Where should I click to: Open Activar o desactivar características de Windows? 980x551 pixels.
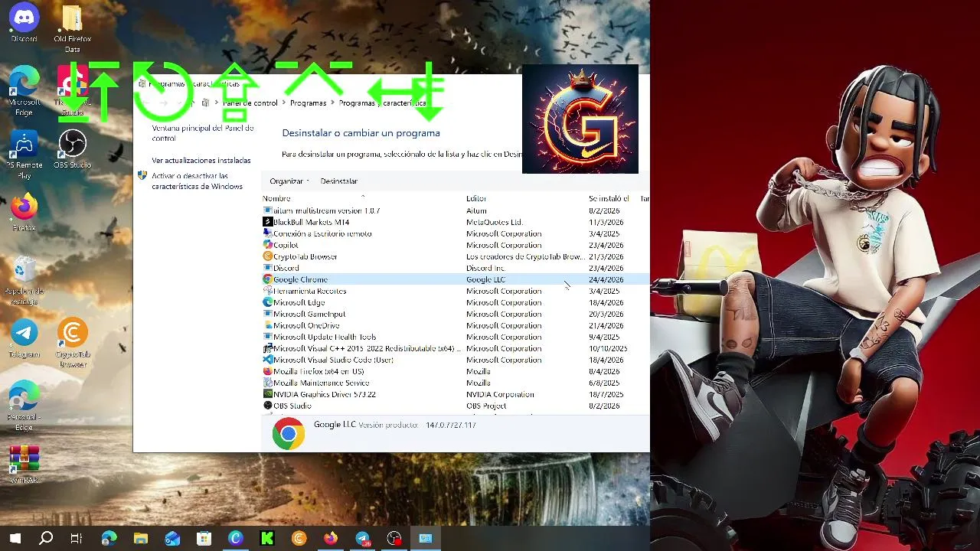[197, 181]
